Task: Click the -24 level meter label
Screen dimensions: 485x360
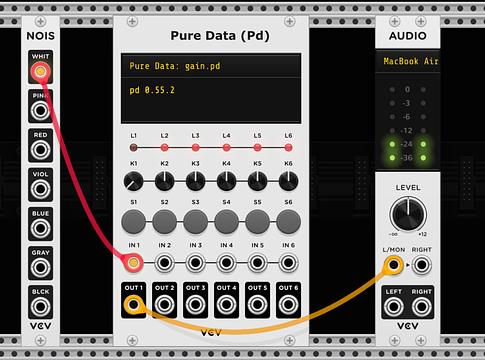Action: [x=407, y=144]
